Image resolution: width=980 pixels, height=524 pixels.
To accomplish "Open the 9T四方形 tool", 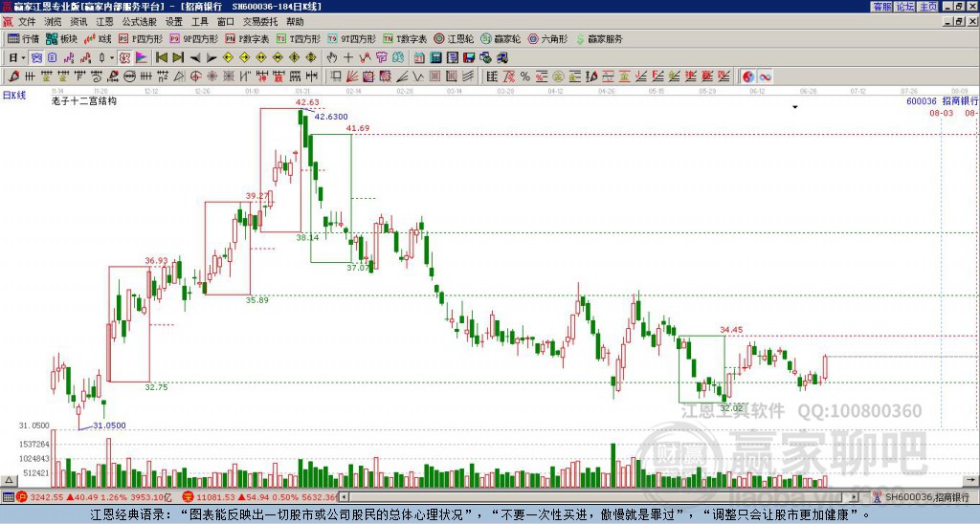I will [352, 38].
